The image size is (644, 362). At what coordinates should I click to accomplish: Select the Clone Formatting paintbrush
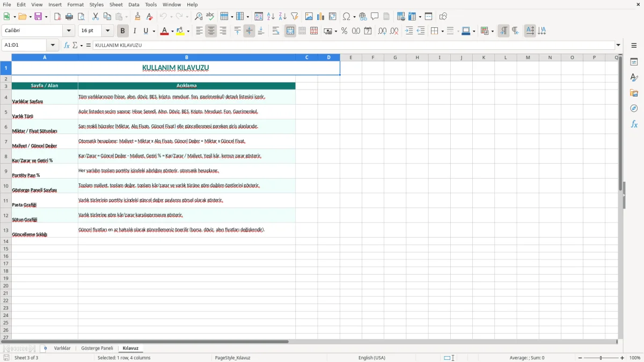137,17
